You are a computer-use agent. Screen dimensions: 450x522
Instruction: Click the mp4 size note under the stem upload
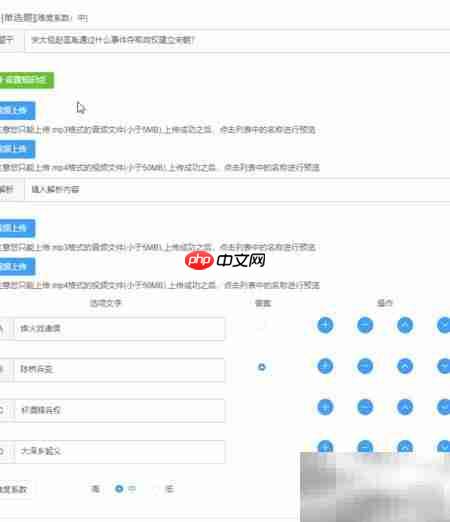pyautogui.click(x=160, y=167)
